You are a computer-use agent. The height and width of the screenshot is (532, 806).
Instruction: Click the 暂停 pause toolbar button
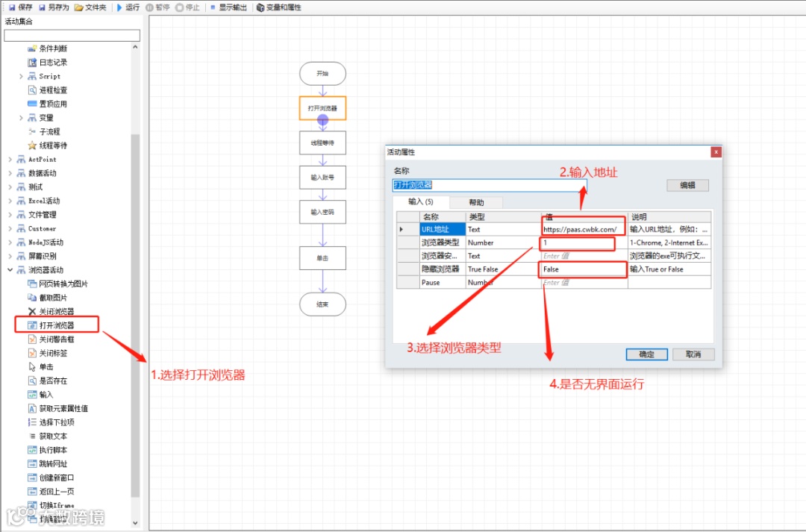157,7
